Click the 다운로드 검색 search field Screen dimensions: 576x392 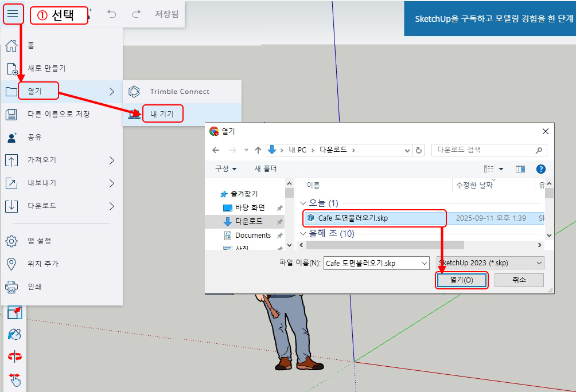[489, 150]
